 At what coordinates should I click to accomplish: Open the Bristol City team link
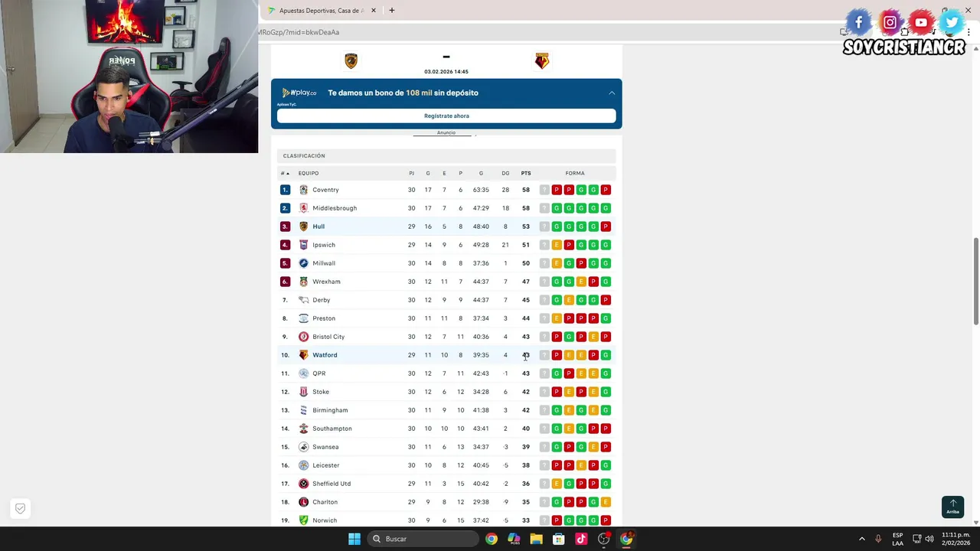(328, 337)
